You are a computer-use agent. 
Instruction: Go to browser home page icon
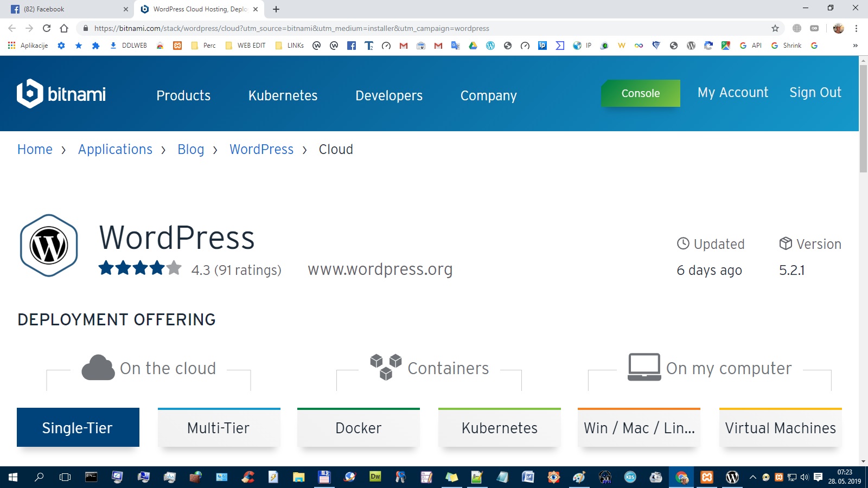tap(64, 28)
